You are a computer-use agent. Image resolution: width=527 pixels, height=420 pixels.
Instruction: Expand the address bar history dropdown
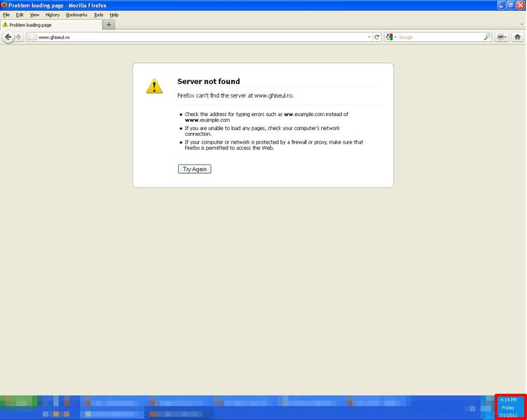(369, 37)
